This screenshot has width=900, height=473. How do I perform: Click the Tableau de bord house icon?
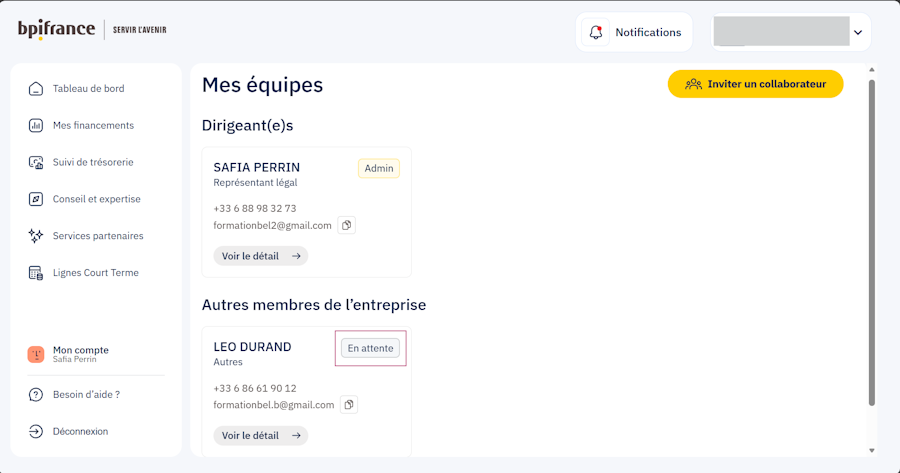tap(36, 89)
